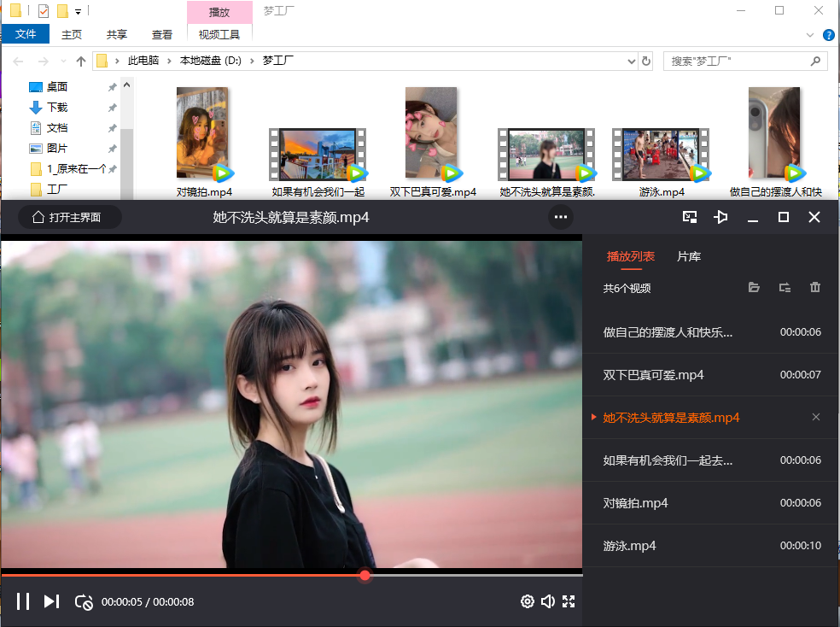Go forward in Explorer navigation

click(44, 62)
